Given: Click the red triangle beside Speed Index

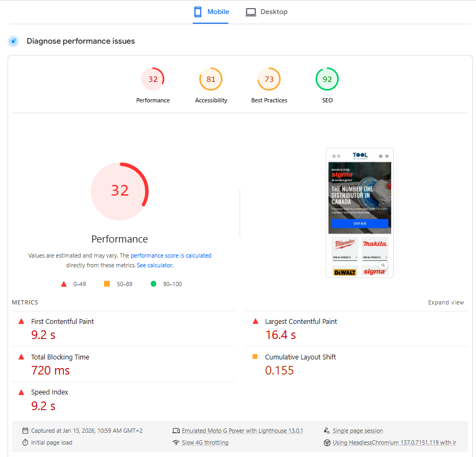Looking at the screenshot, I should pyautogui.click(x=21, y=392).
